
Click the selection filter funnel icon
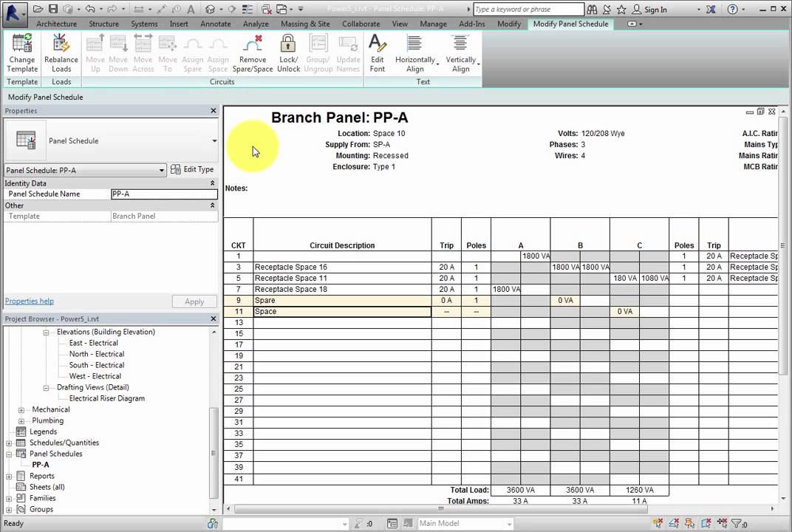click(737, 523)
